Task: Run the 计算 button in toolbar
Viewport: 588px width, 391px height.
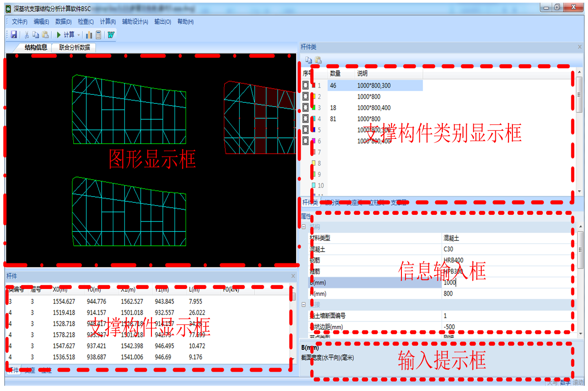Action: 65,35
